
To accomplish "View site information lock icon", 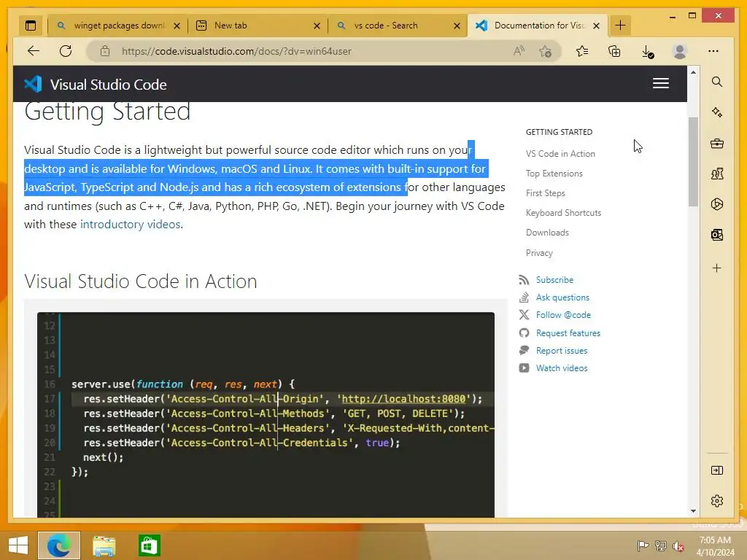I will tap(105, 51).
